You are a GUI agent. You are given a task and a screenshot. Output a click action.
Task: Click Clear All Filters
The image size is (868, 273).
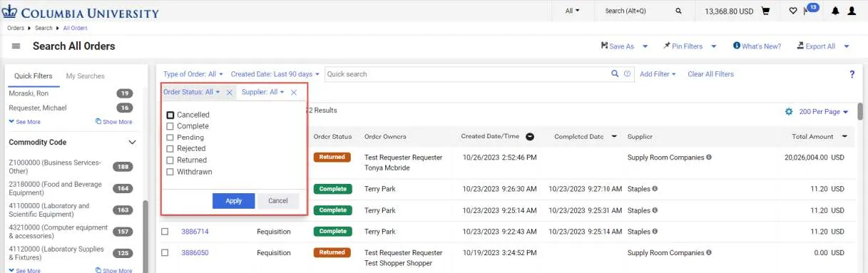tap(710, 74)
